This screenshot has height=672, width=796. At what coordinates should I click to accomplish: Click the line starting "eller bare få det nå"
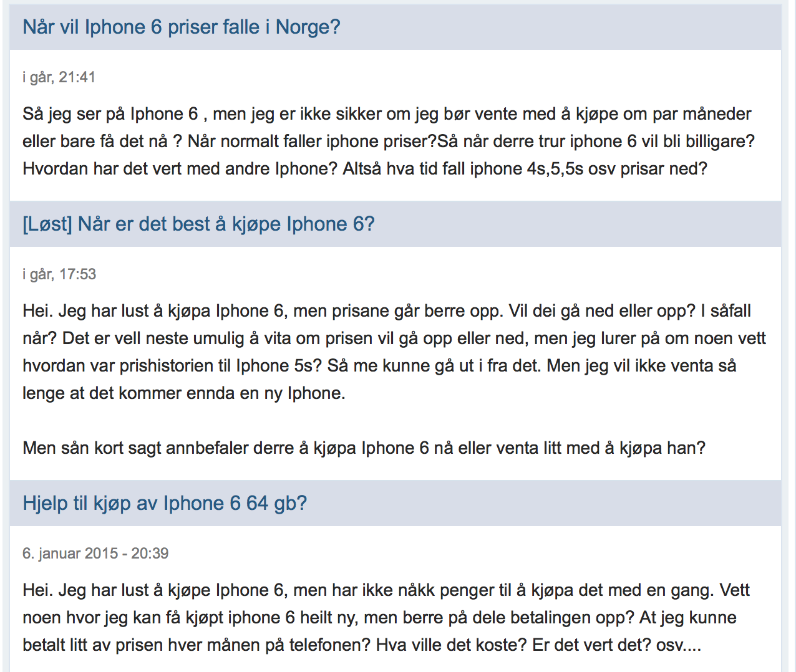click(389, 141)
